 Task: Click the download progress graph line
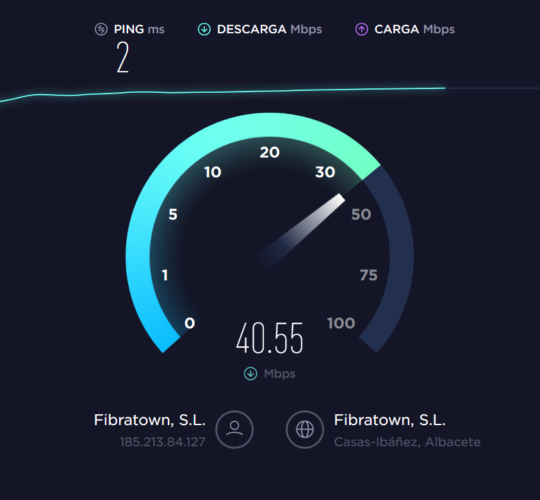[222, 92]
